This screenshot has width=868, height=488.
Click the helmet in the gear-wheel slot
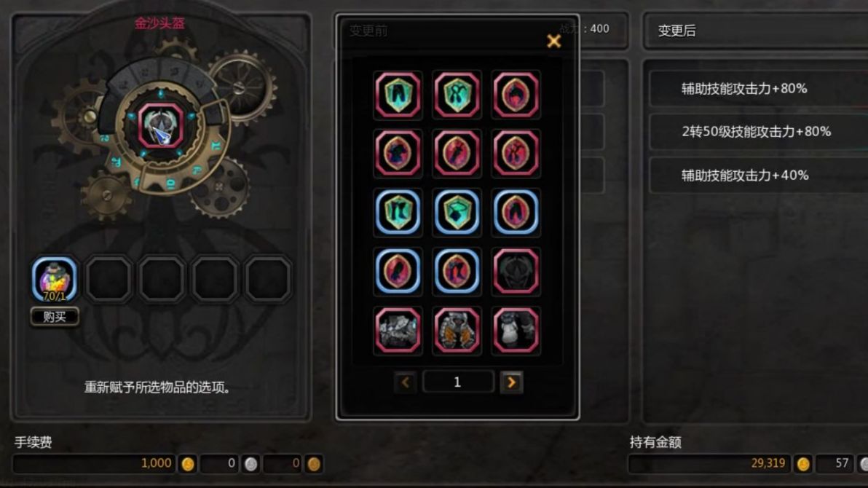click(x=160, y=125)
